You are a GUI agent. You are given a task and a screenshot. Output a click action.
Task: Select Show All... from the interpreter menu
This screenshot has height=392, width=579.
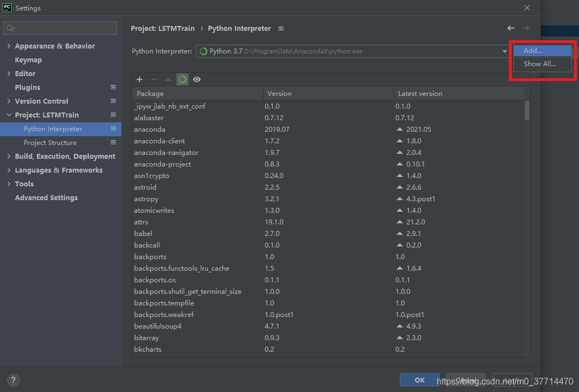click(539, 64)
